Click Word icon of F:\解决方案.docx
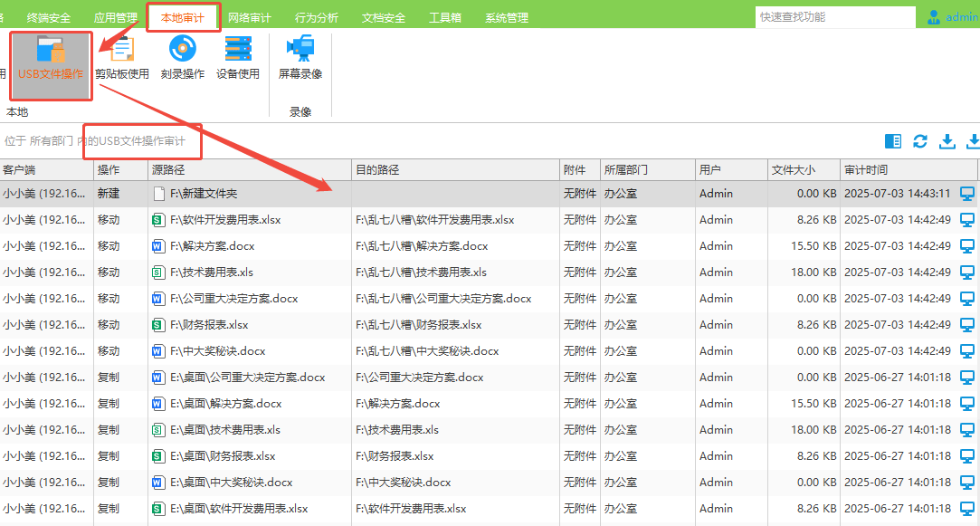The image size is (980, 526). 158,246
